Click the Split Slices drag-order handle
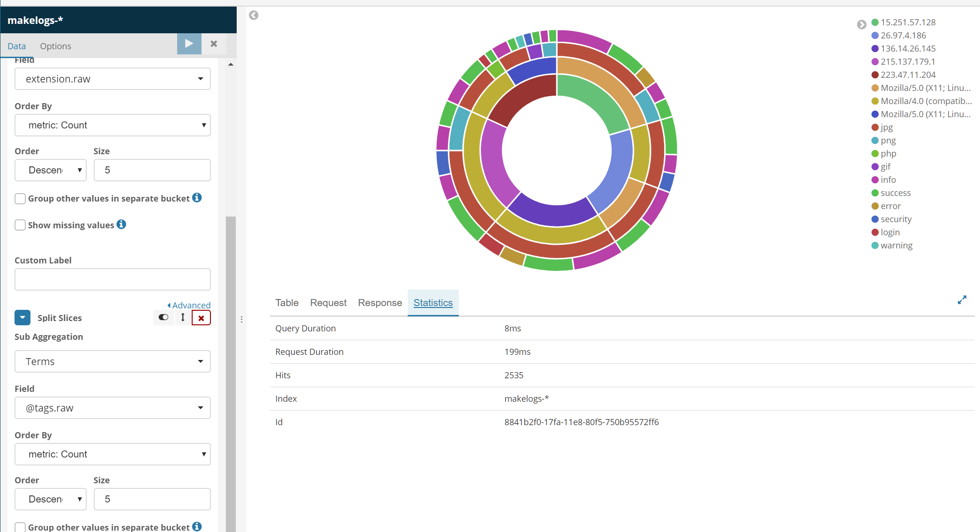 183,317
